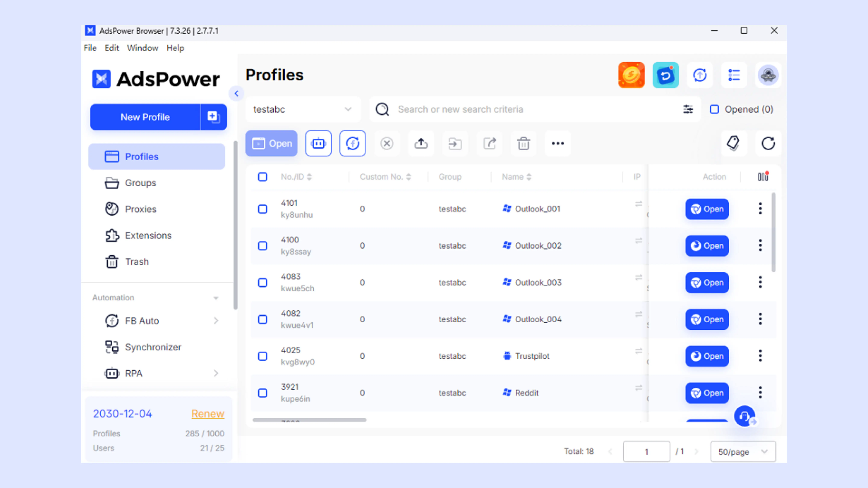Open the user avatar menu
The height and width of the screenshot is (488, 868).
click(x=768, y=75)
